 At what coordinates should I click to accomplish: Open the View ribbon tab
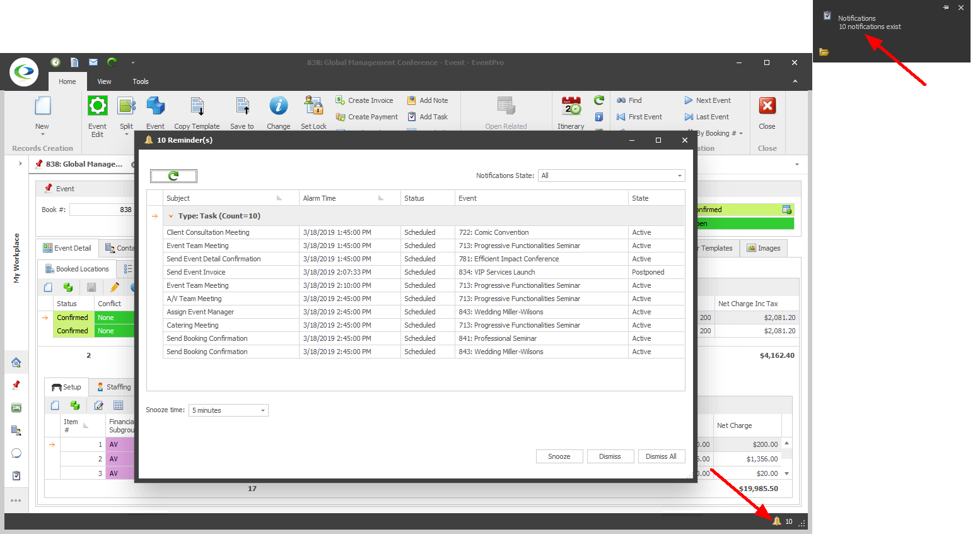[x=104, y=81]
